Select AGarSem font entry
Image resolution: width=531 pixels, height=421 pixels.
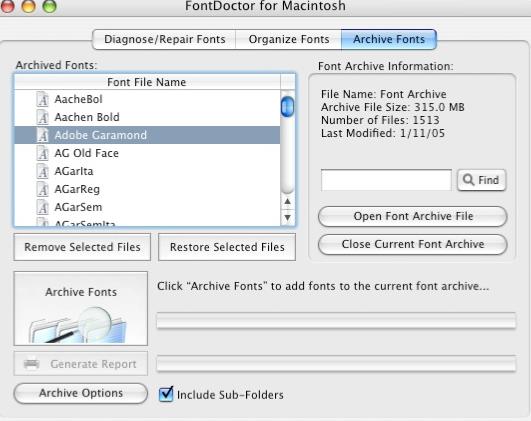pyautogui.click(x=147, y=207)
